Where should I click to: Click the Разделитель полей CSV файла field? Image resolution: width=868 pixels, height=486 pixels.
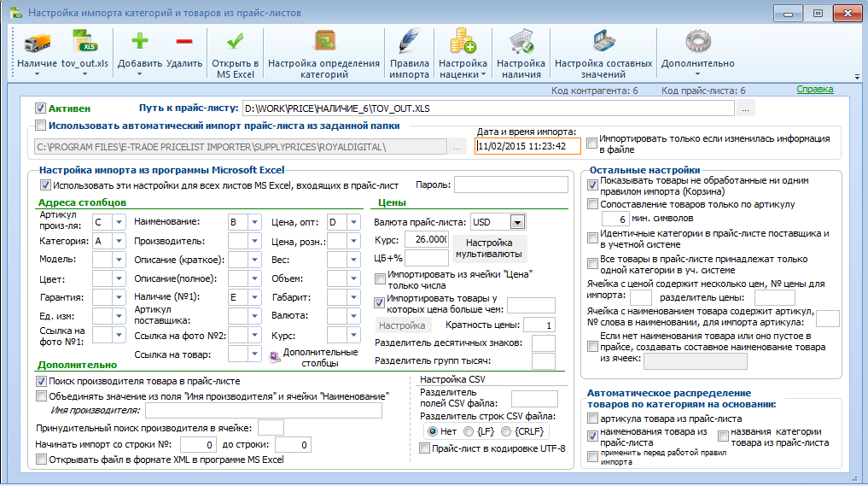click(x=534, y=398)
